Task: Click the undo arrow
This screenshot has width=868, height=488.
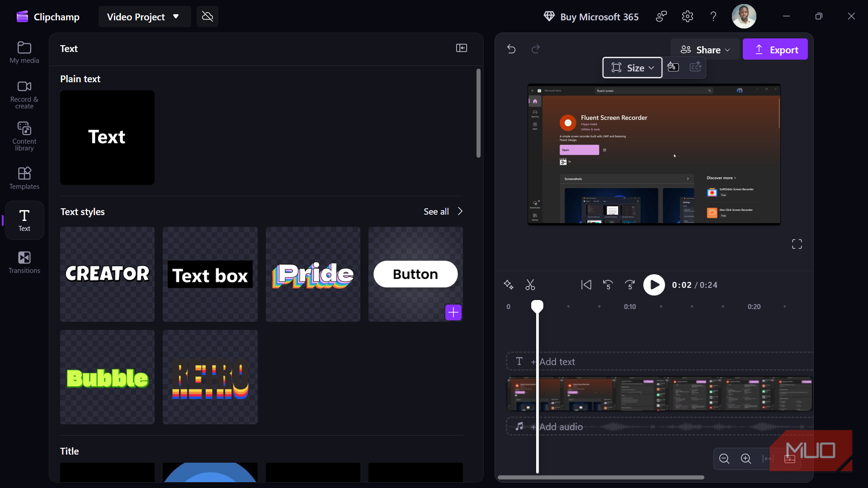Action: coord(511,49)
